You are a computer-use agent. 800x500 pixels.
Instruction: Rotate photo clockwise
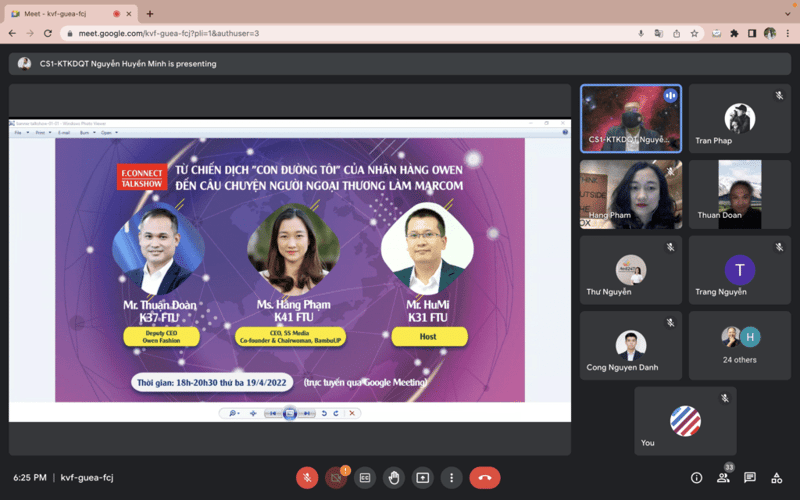(x=336, y=413)
